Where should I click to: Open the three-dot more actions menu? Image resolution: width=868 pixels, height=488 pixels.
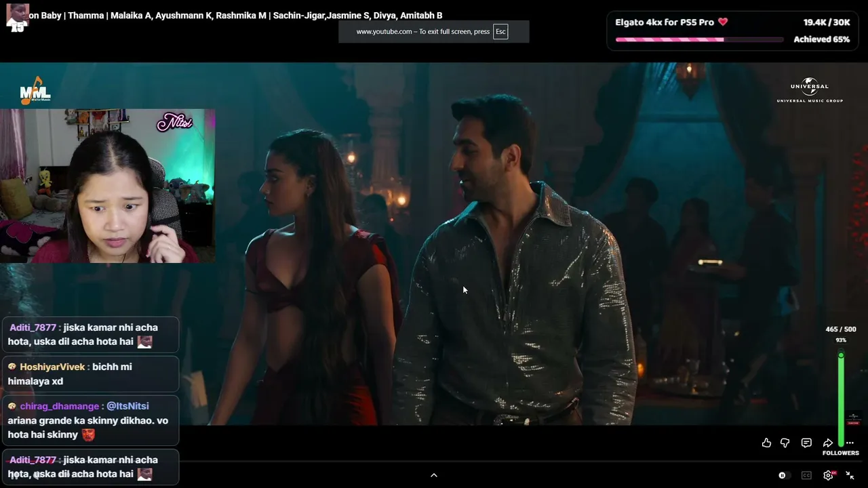(x=850, y=443)
